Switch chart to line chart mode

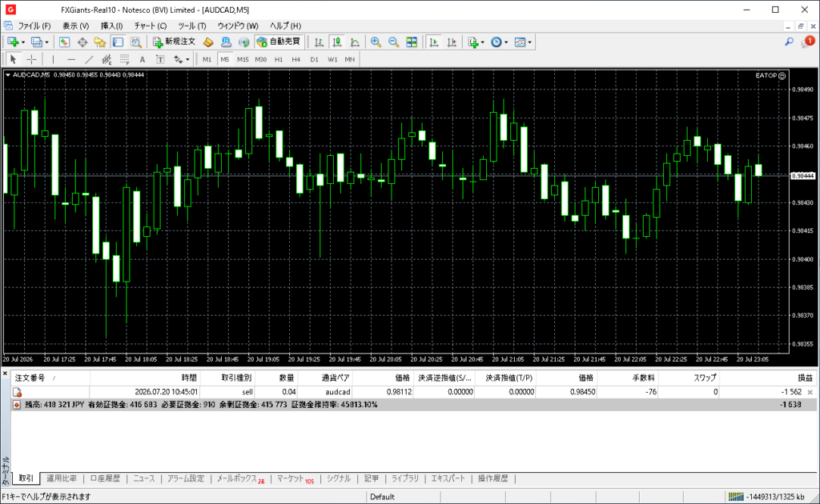click(x=355, y=42)
